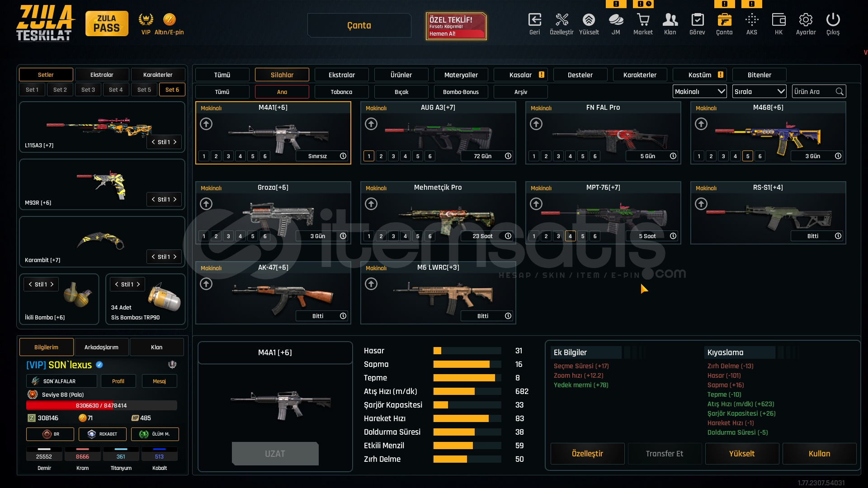Open the Özelleştir tools icon
Screen dimensions: 868x488
pyautogui.click(x=561, y=20)
